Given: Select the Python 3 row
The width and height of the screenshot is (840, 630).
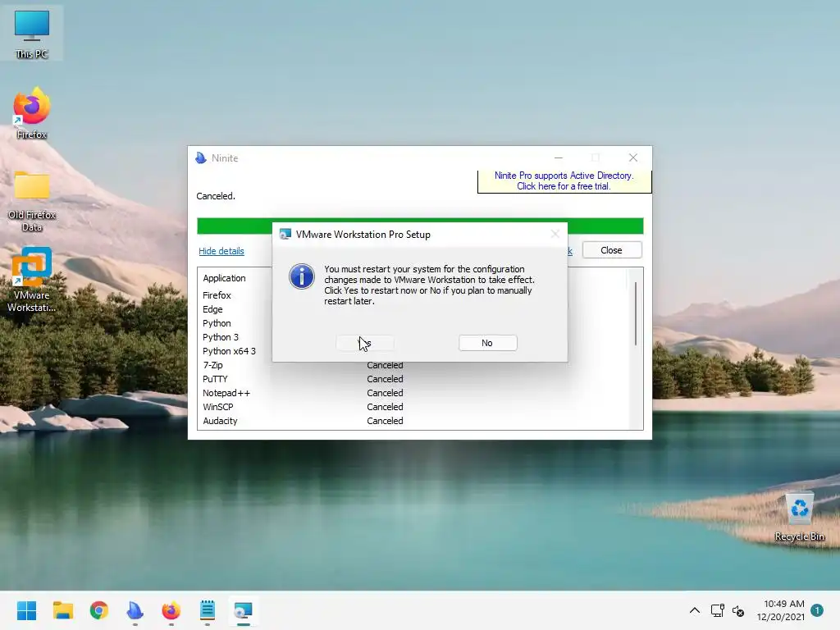Looking at the screenshot, I should (x=220, y=337).
